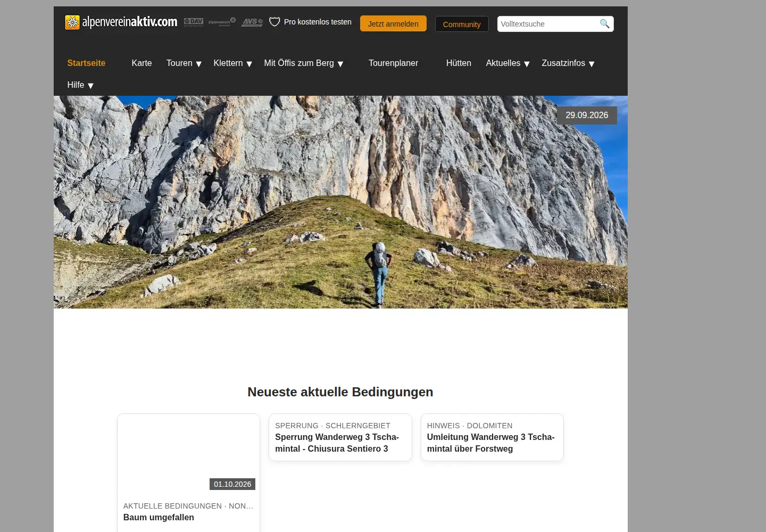Click the DAV partner logo

tap(194, 22)
